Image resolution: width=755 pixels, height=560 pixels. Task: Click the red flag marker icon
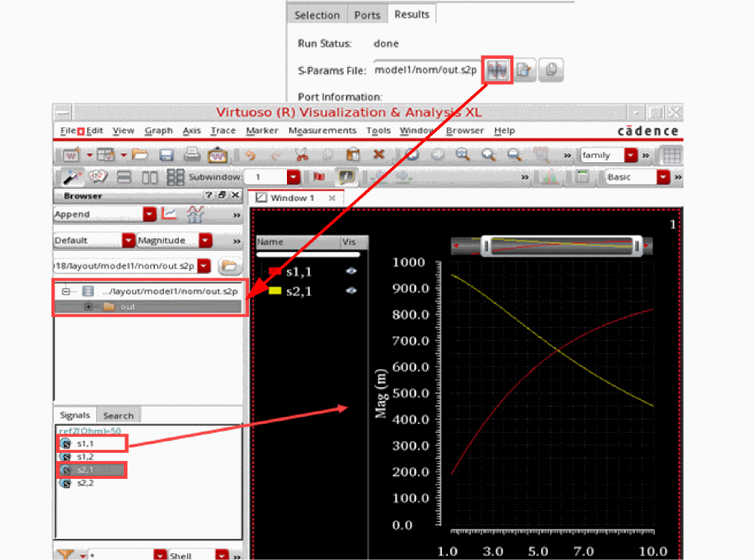[x=319, y=177]
